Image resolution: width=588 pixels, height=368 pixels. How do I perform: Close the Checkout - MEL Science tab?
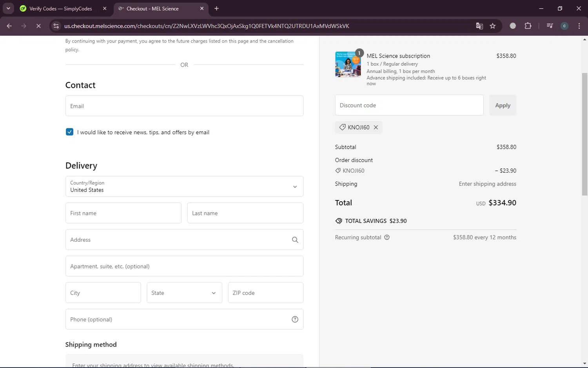coord(202,9)
